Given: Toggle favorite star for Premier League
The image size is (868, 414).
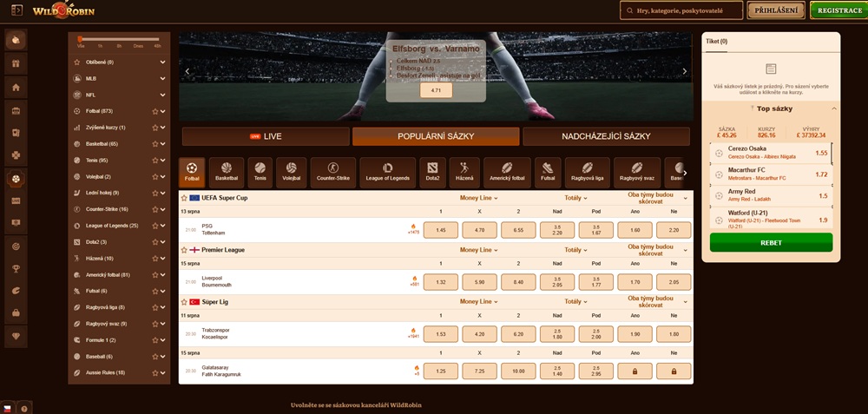Looking at the screenshot, I should tap(182, 250).
